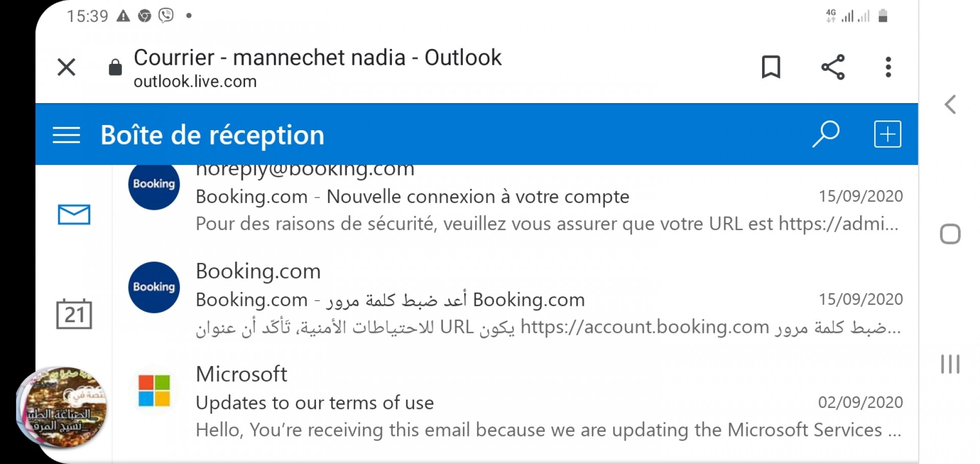Viewport: 980px width, 464px height.
Task: Open the hamburger navigation menu
Action: tap(66, 135)
